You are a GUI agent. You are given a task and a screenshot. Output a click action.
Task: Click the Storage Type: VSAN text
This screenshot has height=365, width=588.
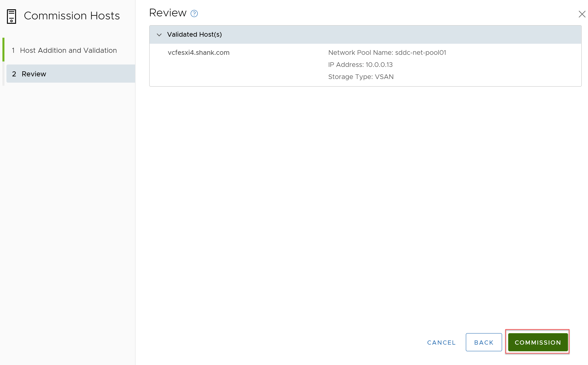click(361, 77)
